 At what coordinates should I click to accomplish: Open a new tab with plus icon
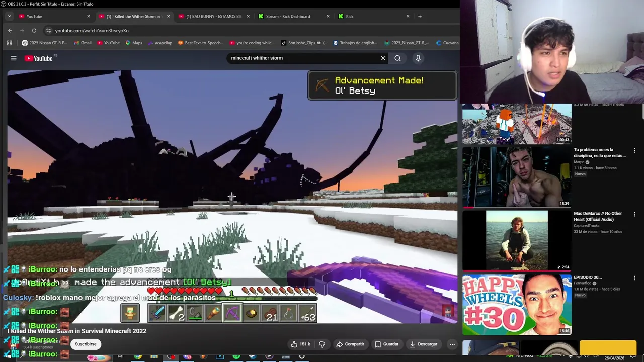coord(420,16)
